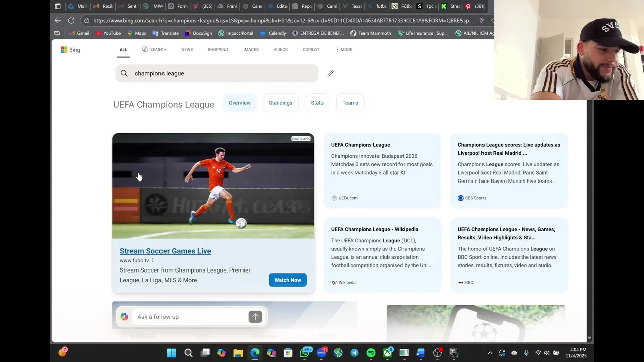The height and width of the screenshot is (362, 644).
Task: Open the MORE menu in Bing navigation
Action: click(344, 49)
